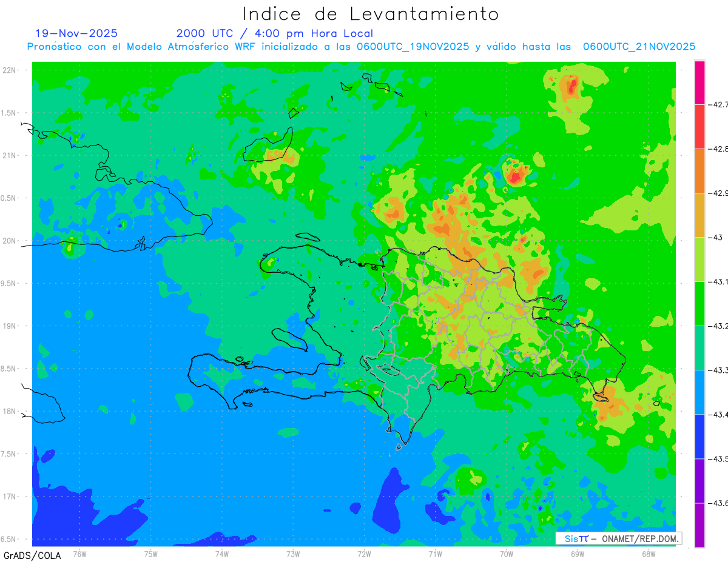
Task: Click the title "Indice de Levantamiento"
Action: click(370, 13)
